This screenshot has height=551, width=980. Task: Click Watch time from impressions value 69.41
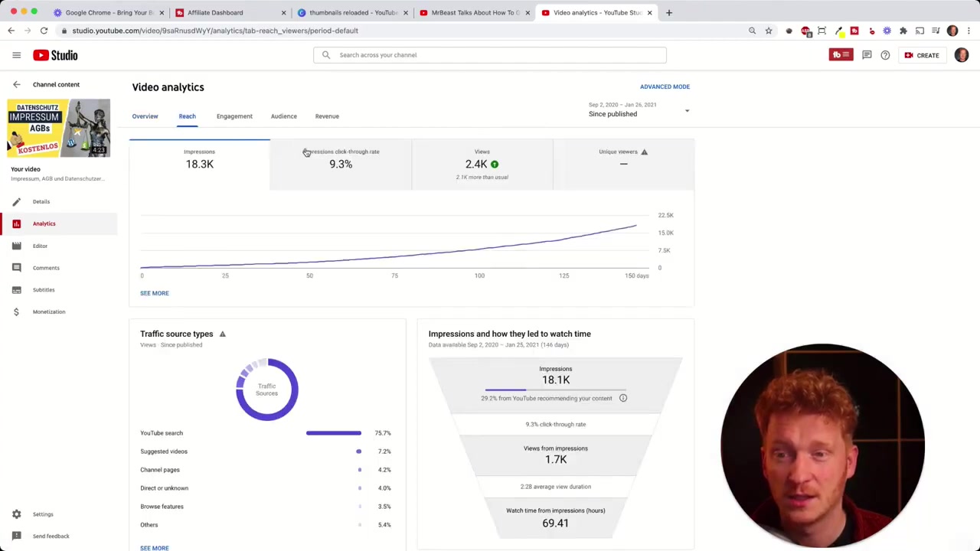pos(555,523)
